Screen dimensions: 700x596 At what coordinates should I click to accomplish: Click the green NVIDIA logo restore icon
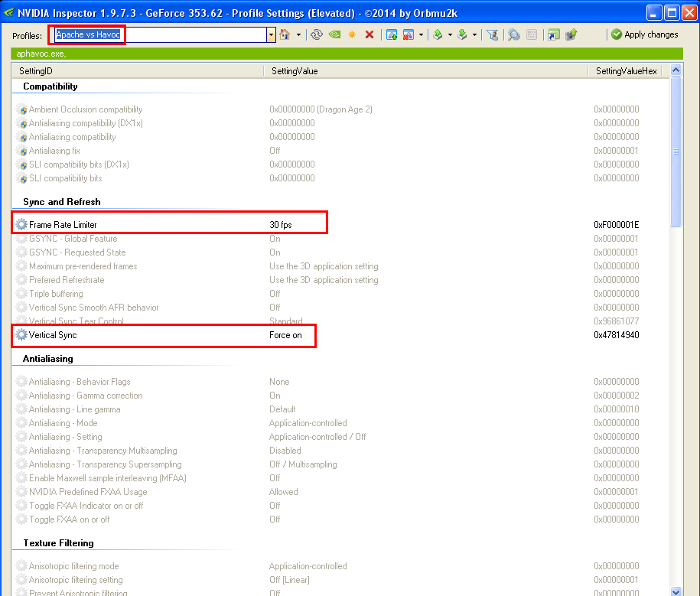pyautogui.click(x=334, y=34)
